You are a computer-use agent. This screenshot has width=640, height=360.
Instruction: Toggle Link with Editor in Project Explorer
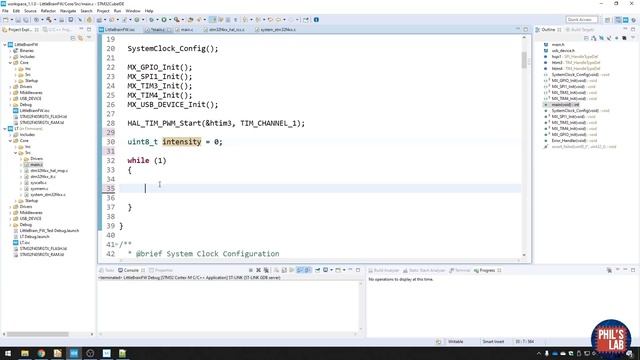point(80,38)
